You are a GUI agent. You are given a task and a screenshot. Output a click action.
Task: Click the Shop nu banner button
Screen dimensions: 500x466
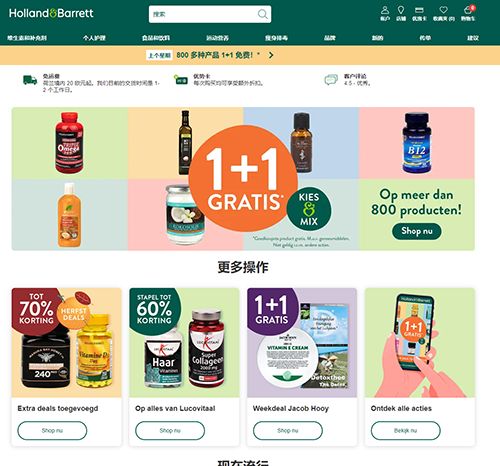417,231
